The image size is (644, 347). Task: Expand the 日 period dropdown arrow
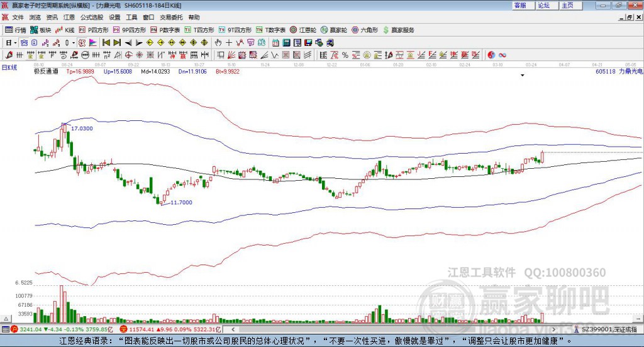(x=15, y=43)
